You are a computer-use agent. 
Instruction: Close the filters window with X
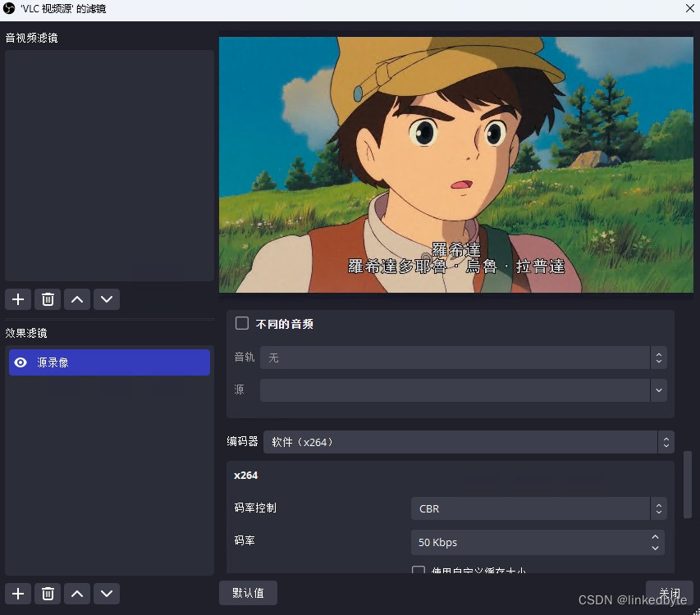pos(689,8)
